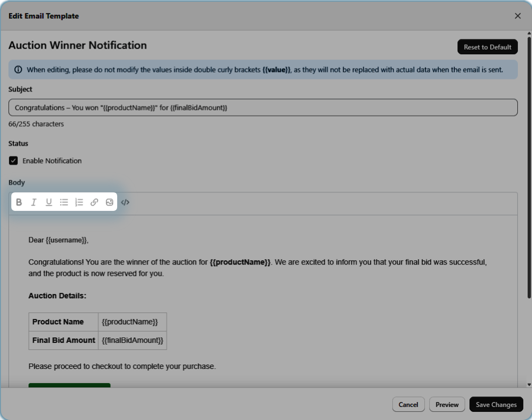This screenshot has width=532, height=420.
Task: Open the email Preview
Action: pyautogui.click(x=447, y=404)
